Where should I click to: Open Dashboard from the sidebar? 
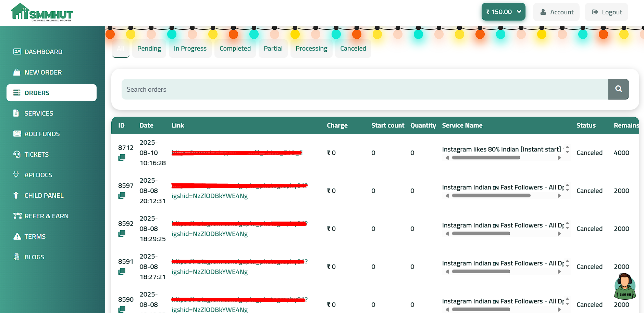tap(43, 52)
